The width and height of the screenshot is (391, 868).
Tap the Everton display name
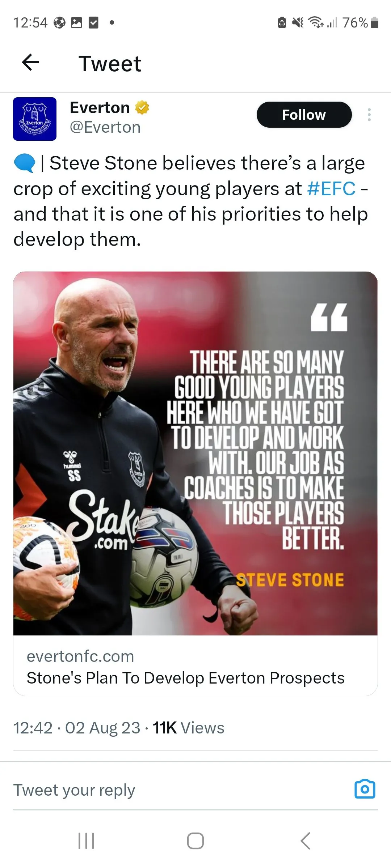pyautogui.click(x=100, y=107)
